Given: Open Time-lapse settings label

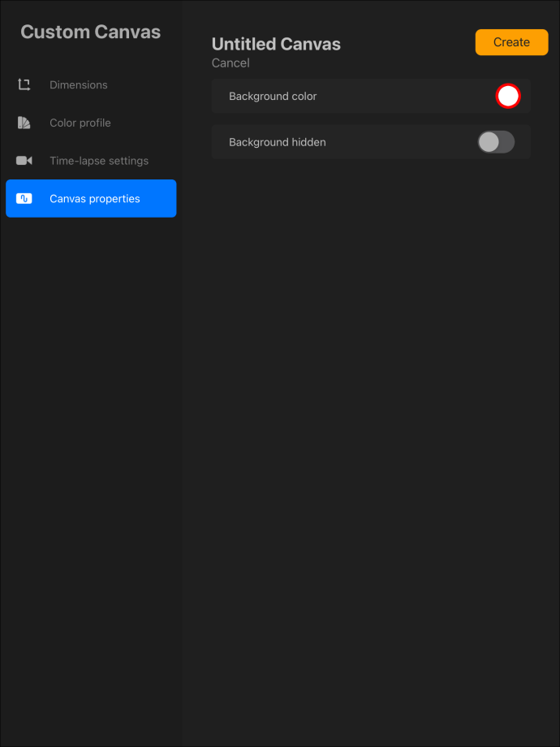Looking at the screenshot, I should [x=99, y=161].
